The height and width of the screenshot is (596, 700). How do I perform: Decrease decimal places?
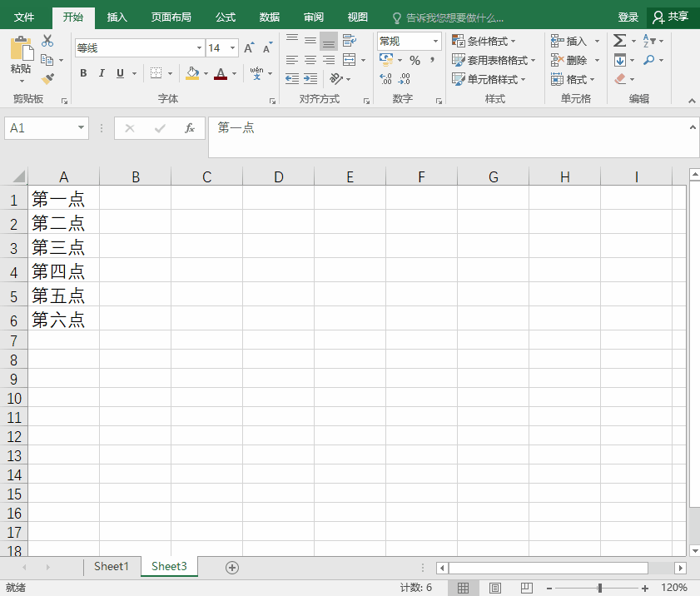tap(404, 79)
